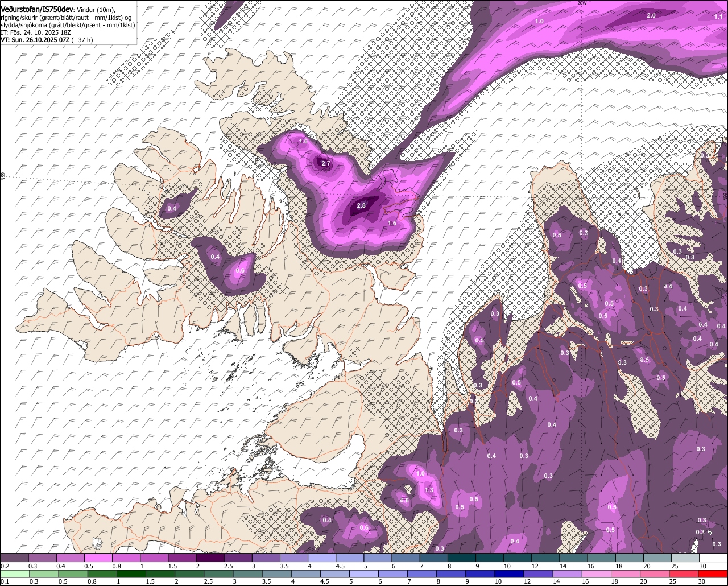728x586 pixels.
Task: Click the 'VT: Sun. 26.10.2025 07Z (+37 h)' line
Action: click(47, 40)
